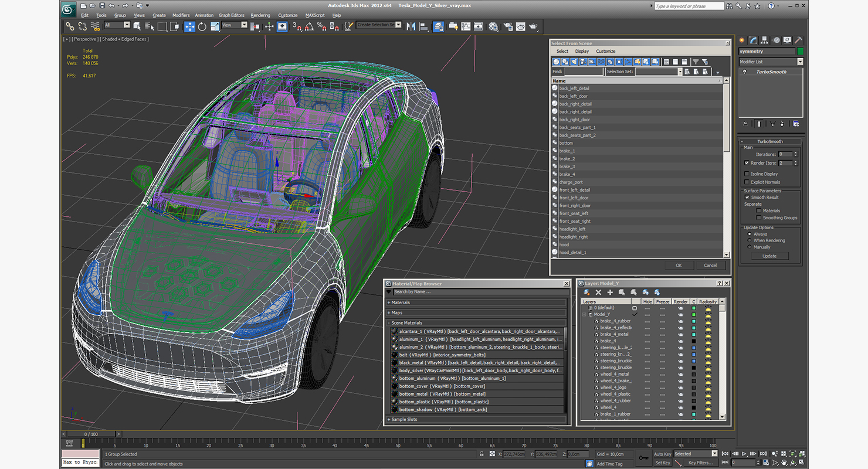Click the Align tool icon
The height and width of the screenshot is (469, 868).
tap(423, 26)
